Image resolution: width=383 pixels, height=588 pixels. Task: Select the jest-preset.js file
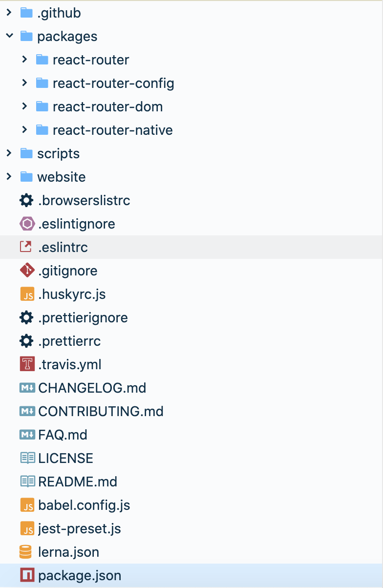click(191, 528)
